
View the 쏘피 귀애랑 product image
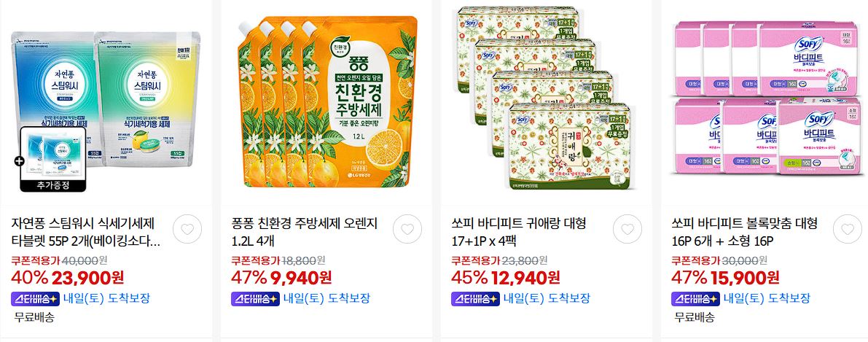546,103
